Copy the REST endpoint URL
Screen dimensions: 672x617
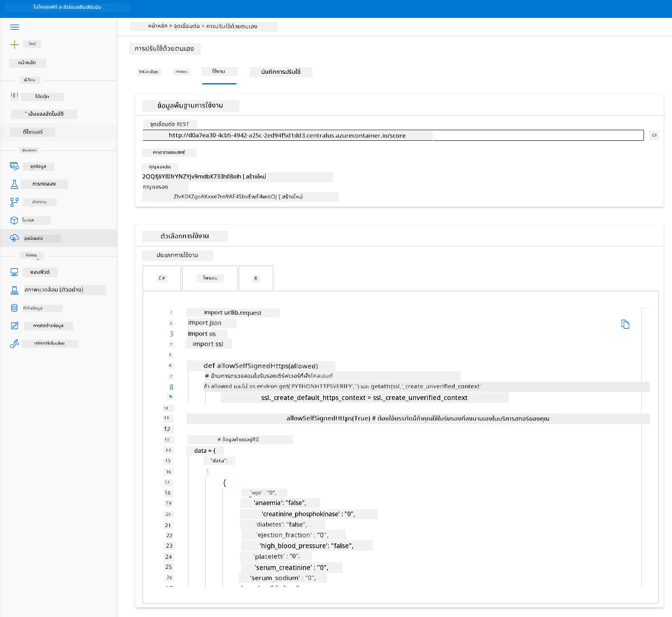[654, 135]
